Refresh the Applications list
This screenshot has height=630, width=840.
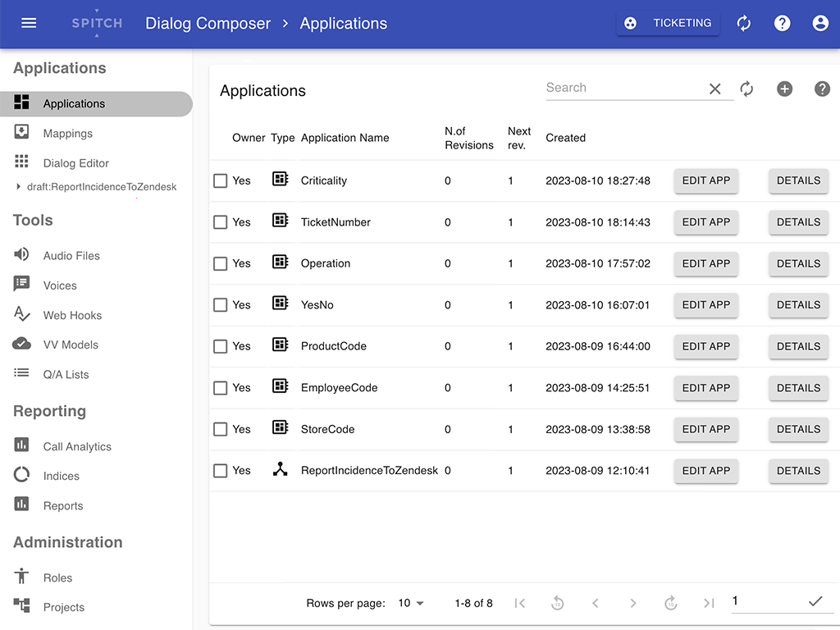click(746, 89)
